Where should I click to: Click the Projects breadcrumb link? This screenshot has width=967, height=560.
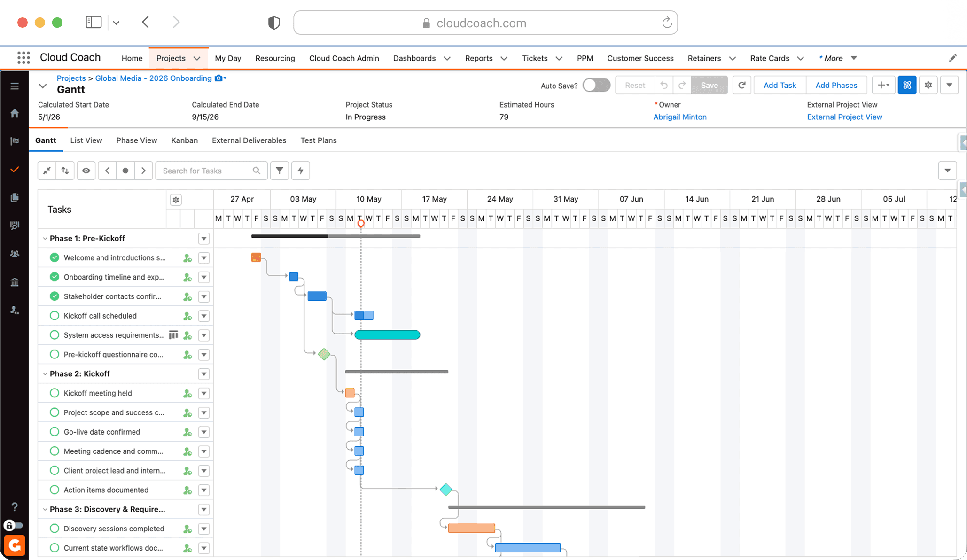point(71,78)
